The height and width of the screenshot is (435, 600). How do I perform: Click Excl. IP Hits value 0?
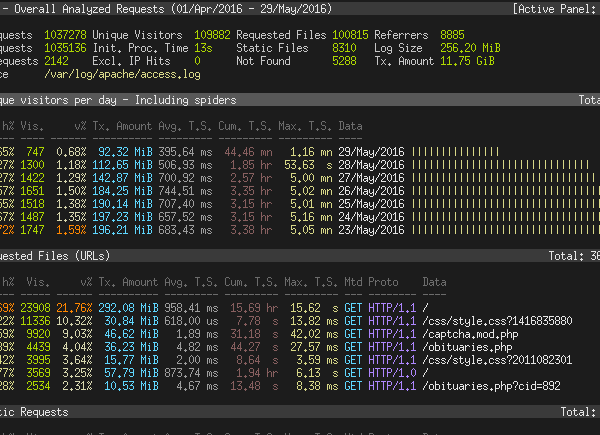tap(197, 61)
